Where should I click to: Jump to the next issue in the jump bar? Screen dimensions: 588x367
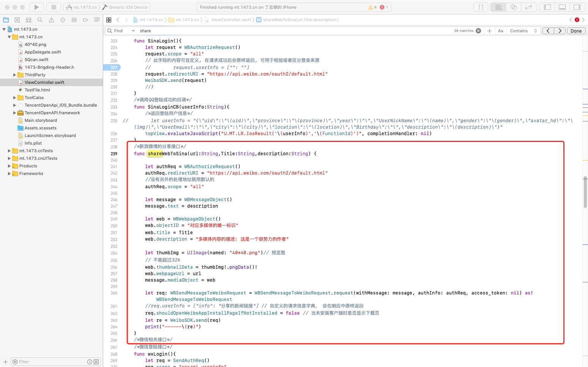[583, 20]
